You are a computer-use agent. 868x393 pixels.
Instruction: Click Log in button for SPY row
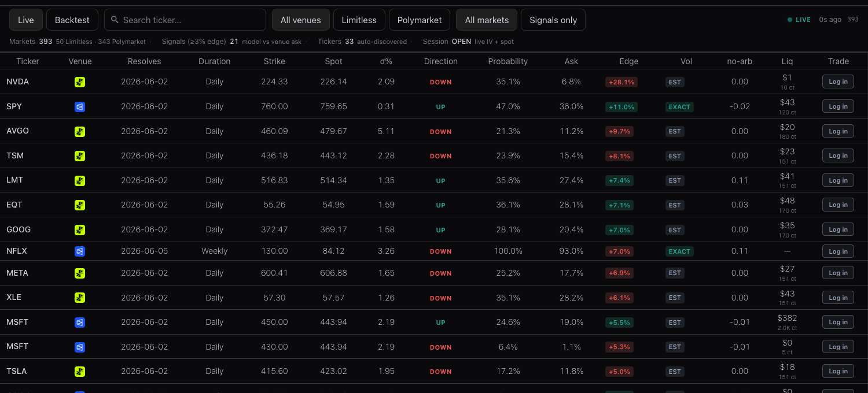(838, 106)
